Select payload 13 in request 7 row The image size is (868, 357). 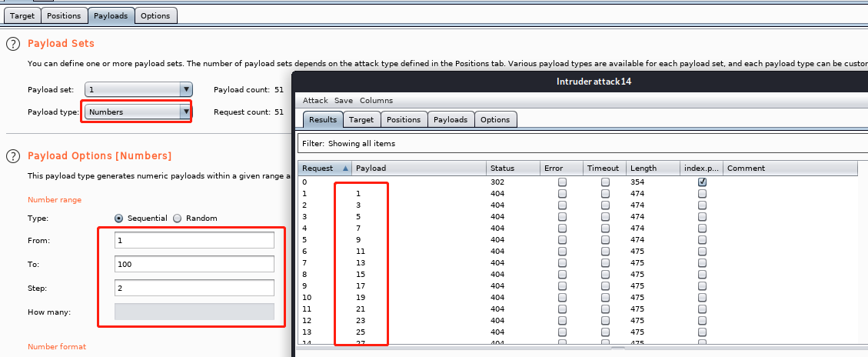click(361, 263)
